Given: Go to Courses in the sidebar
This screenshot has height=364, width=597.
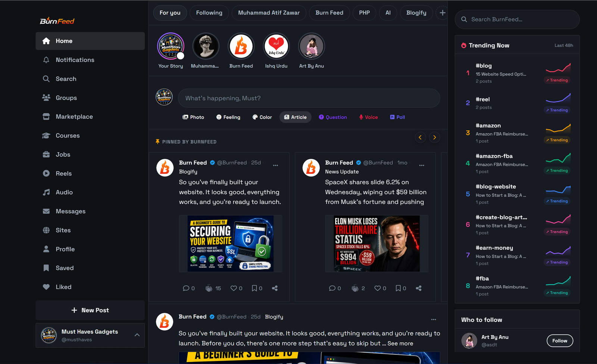Looking at the screenshot, I should coord(90,136).
